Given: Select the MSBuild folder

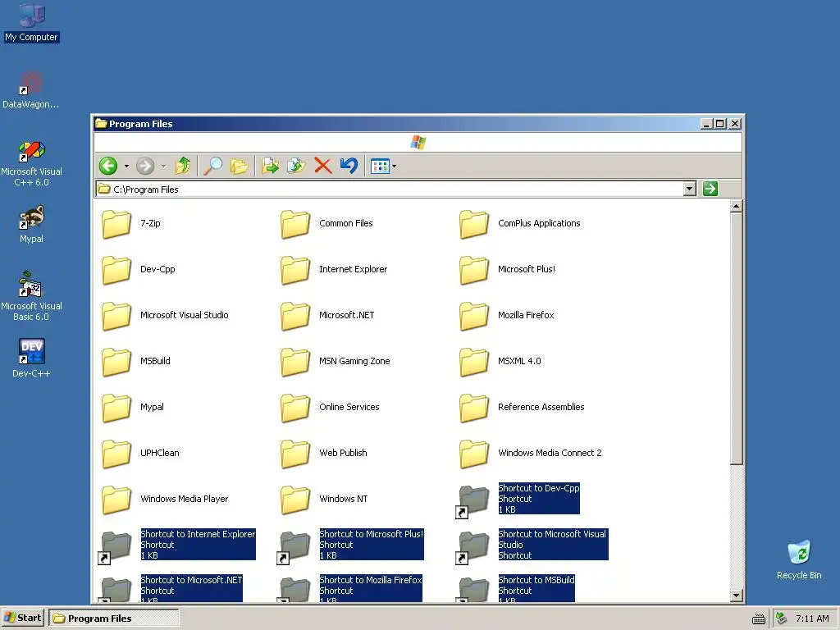Looking at the screenshot, I should 136,362.
